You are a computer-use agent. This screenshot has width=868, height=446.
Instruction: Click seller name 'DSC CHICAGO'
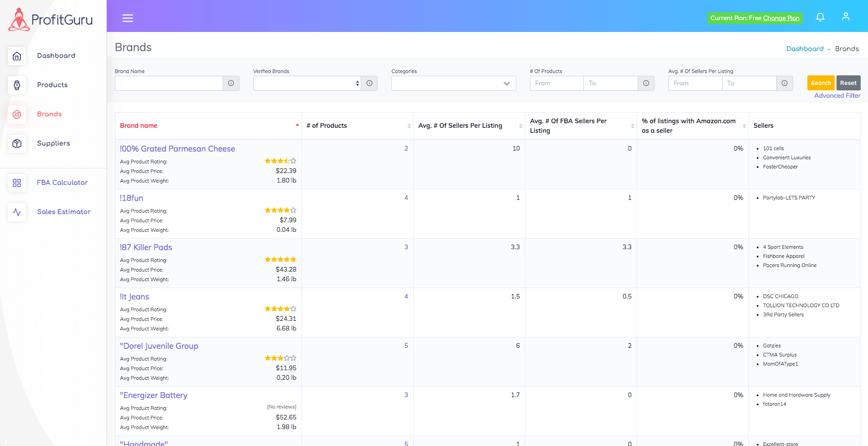(x=780, y=296)
